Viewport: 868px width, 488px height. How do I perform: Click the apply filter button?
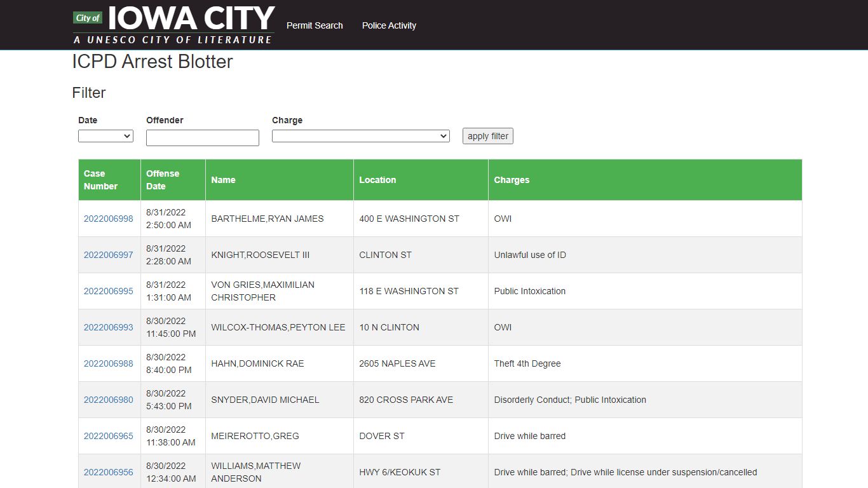(488, 136)
